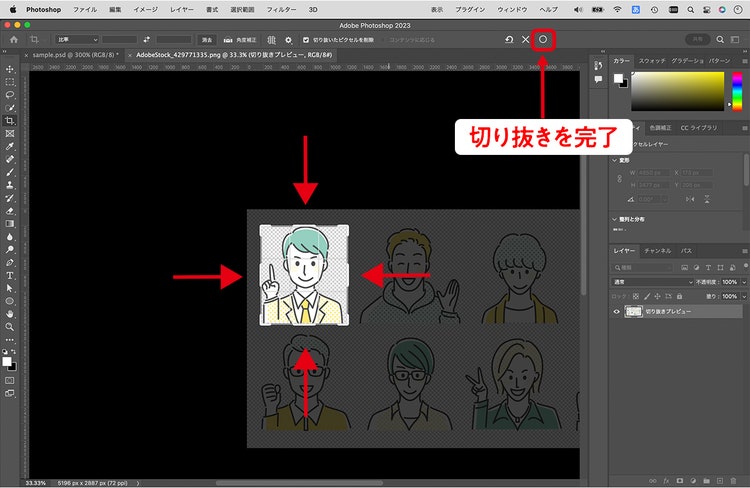Go to the Home screen icon
The width and height of the screenshot is (750, 488).
(x=14, y=40)
